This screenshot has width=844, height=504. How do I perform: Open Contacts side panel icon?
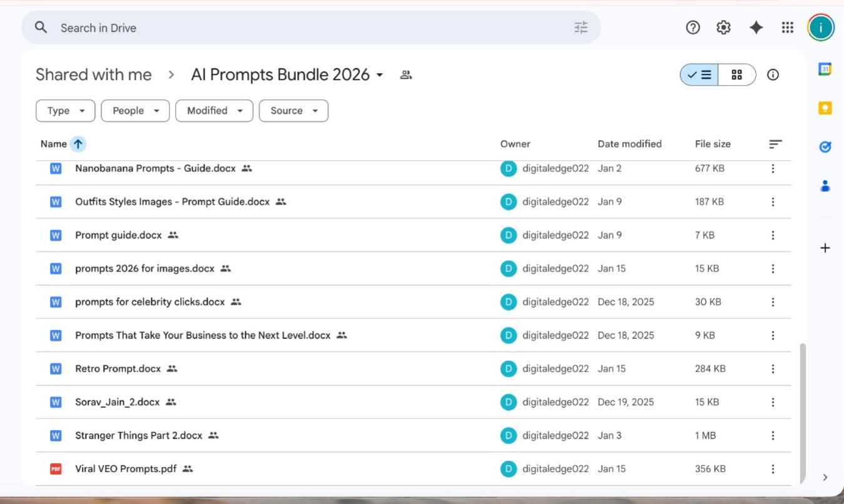point(825,186)
